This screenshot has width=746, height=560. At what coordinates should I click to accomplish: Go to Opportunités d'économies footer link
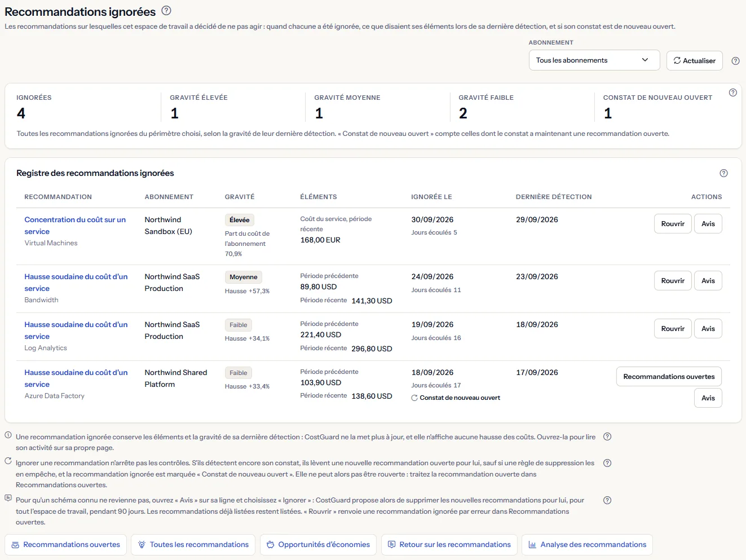click(318, 545)
